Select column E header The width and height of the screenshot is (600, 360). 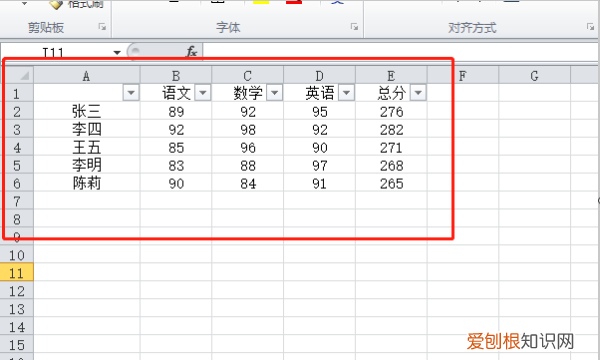click(391, 75)
